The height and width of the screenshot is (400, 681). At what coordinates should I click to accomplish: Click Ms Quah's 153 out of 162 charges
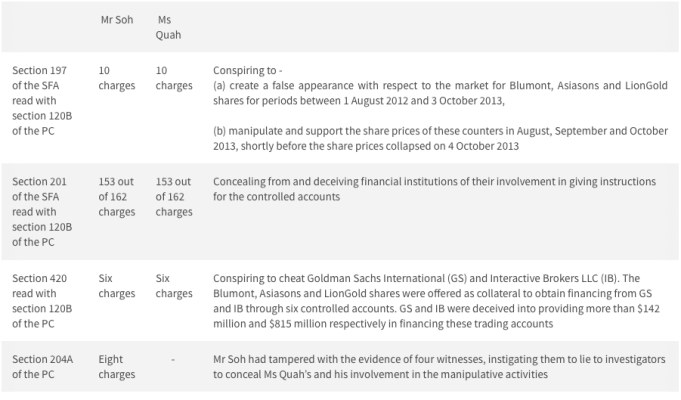(x=174, y=197)
